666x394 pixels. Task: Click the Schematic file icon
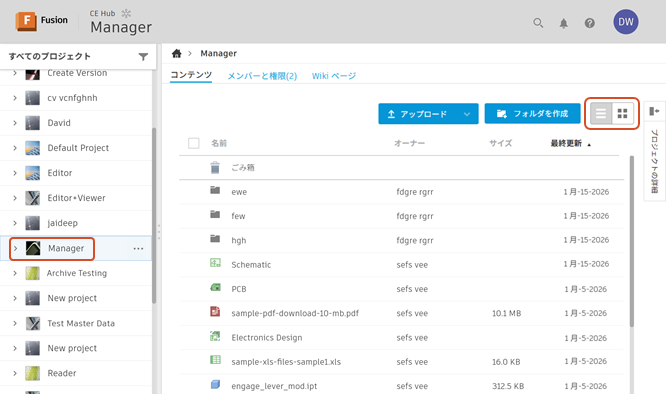coord(215,263)
